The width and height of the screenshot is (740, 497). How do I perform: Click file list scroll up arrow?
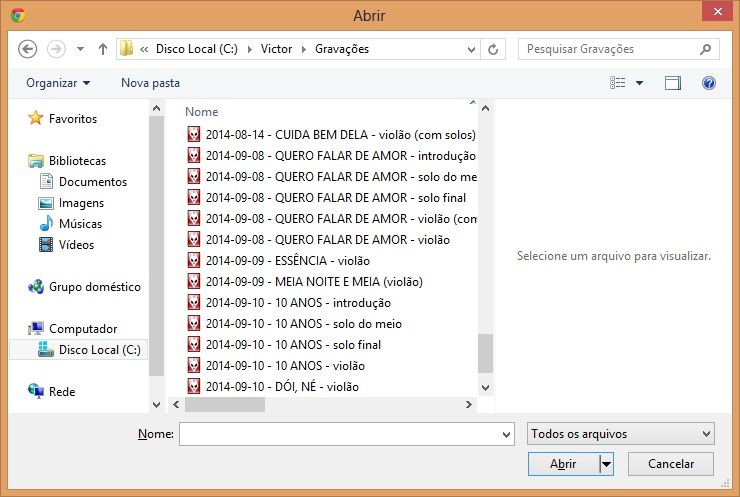[x=485, y=108]
